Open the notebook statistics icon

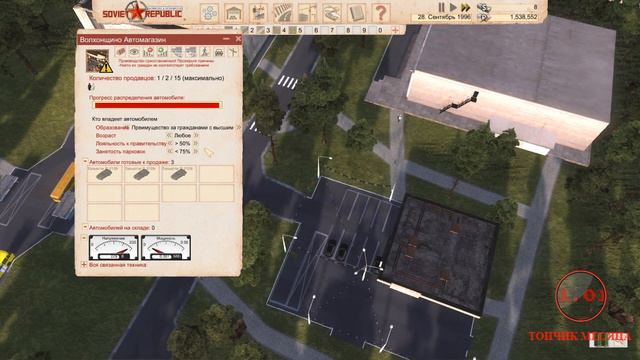point(356,13)
